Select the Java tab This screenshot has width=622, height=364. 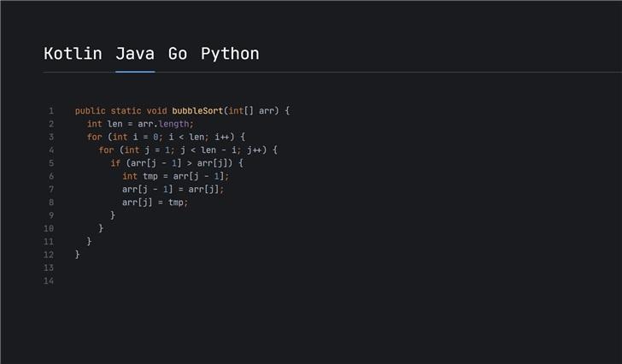coord(135,54)
